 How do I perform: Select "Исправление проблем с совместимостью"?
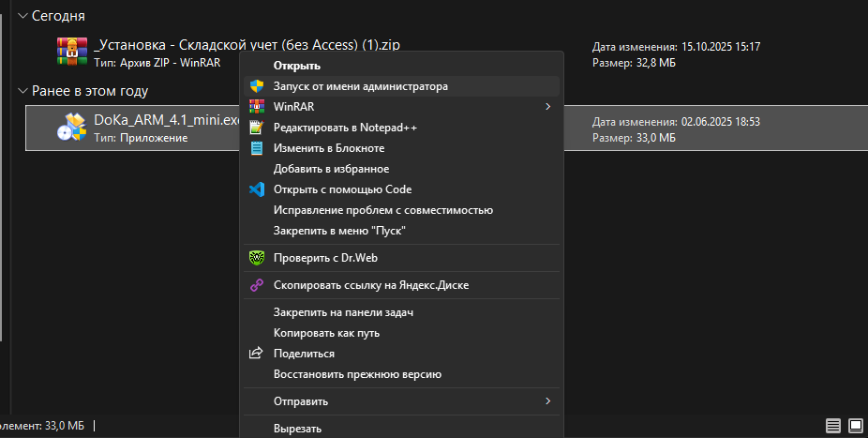pos(401,210)
